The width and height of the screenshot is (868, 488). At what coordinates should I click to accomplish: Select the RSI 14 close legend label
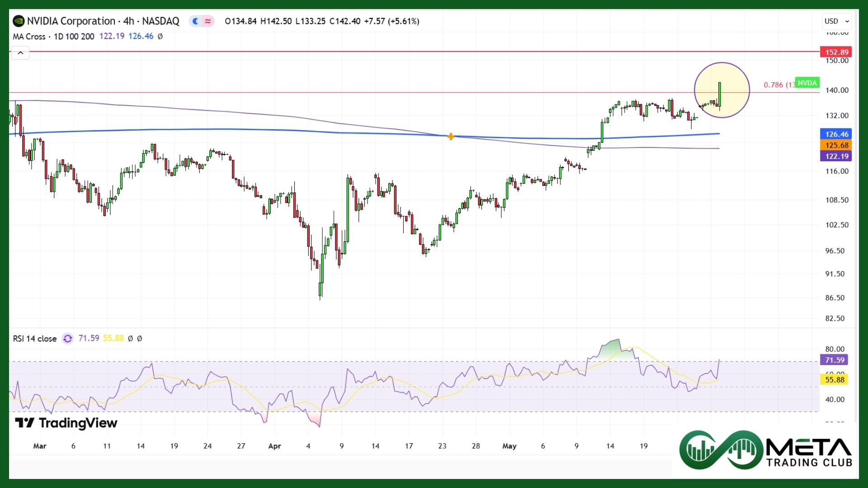[35, 338]
